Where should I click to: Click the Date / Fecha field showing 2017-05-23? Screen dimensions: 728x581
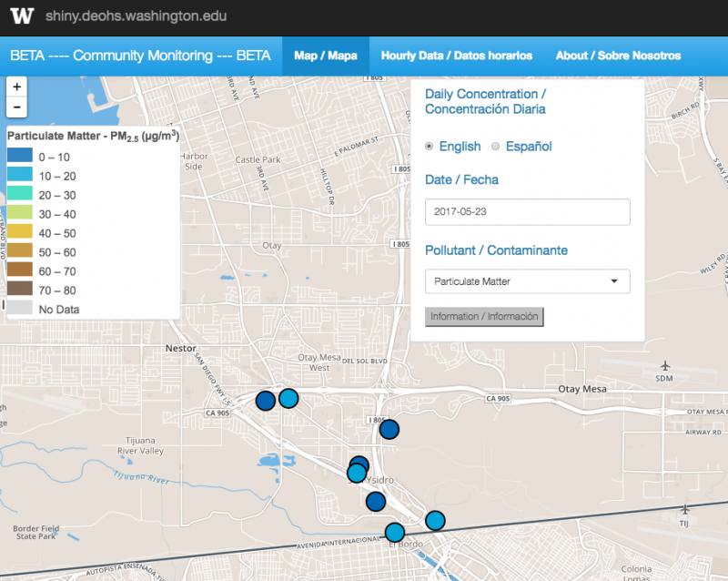527,212
